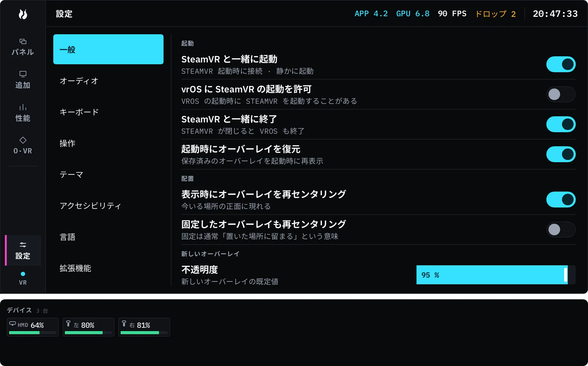Click the VR status dot indicator

click(23, 274)
